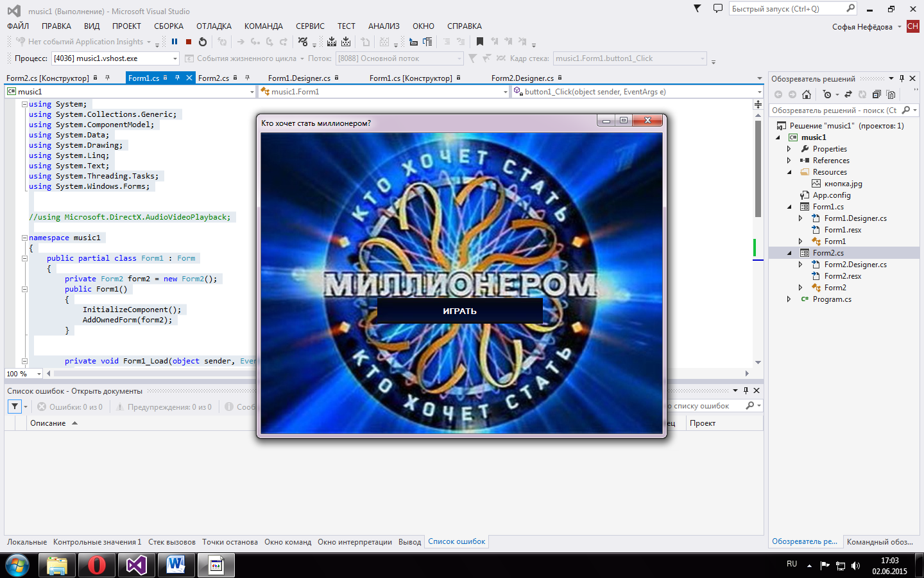Open the Process dropdown showing music1.vshost.exe
Screen dimensions: 924x578
coord(175,58)
